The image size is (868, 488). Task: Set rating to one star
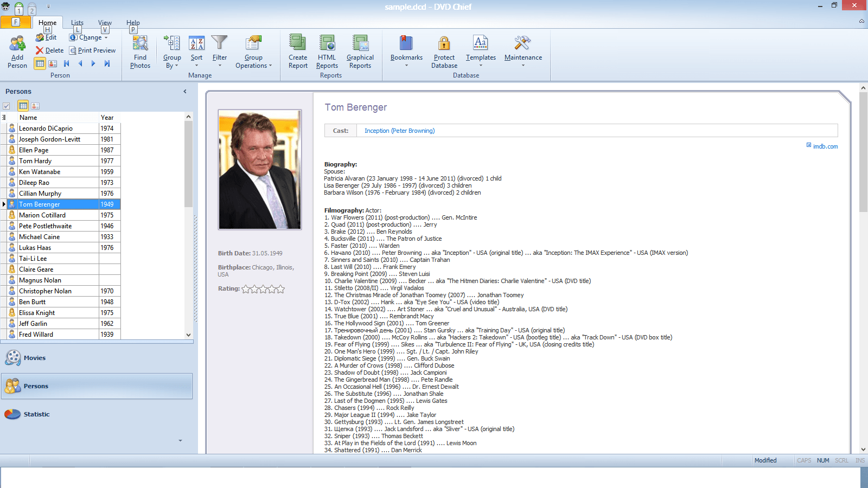pos(246,289)
